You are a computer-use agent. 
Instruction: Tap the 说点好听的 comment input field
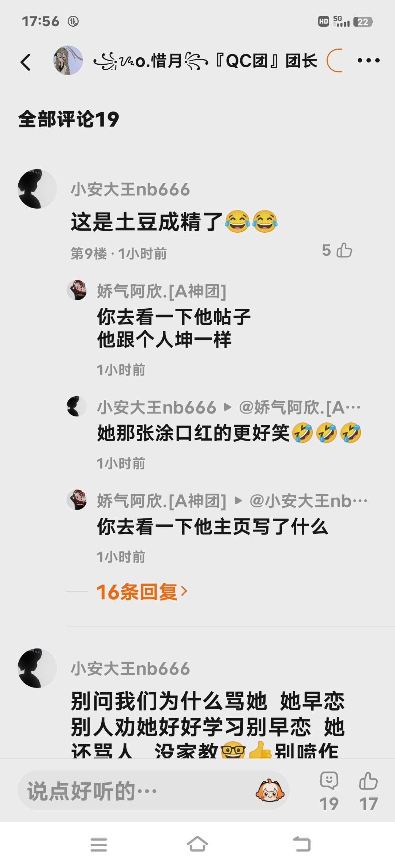click(x=154, y=791)
